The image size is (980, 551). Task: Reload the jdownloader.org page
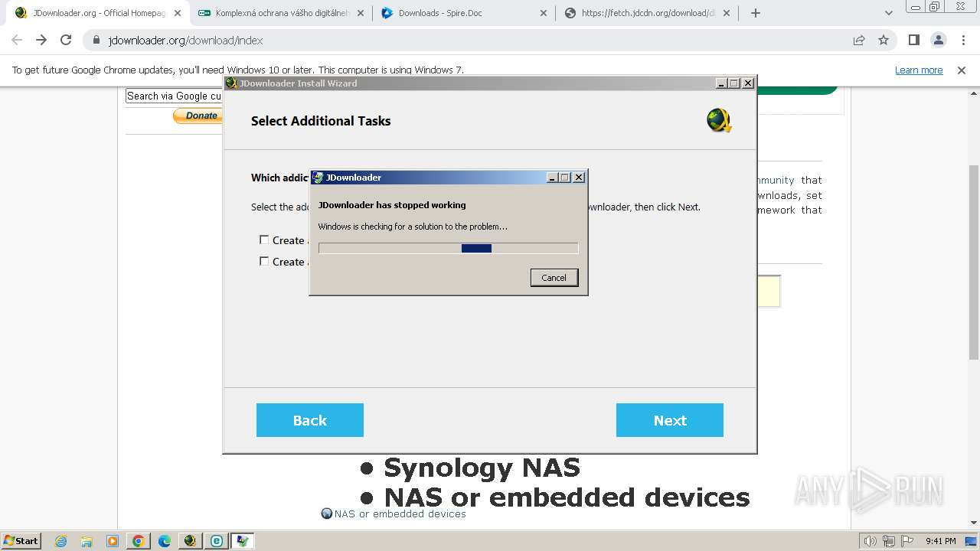click(66, 41)
